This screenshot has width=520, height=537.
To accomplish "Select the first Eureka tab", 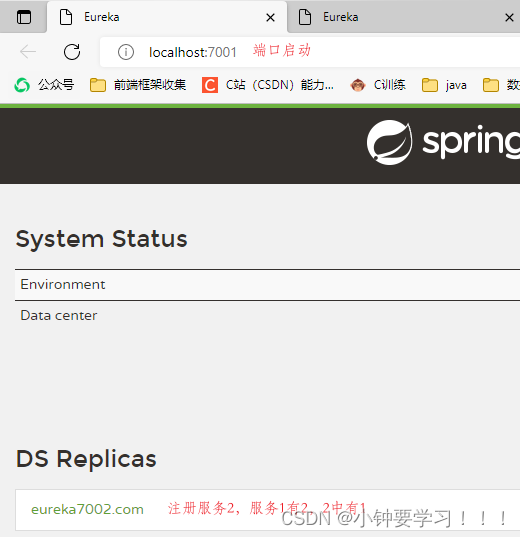I will tap(167, 17).
